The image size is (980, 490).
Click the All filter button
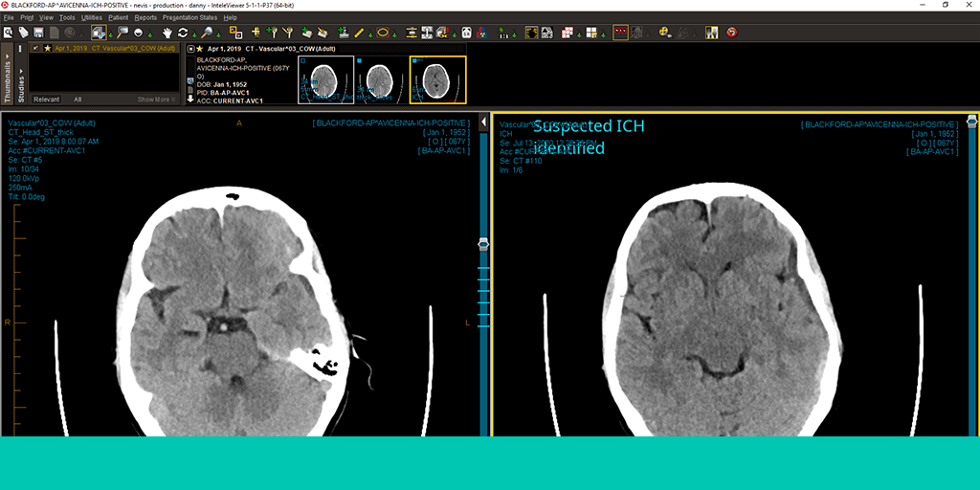78,100
